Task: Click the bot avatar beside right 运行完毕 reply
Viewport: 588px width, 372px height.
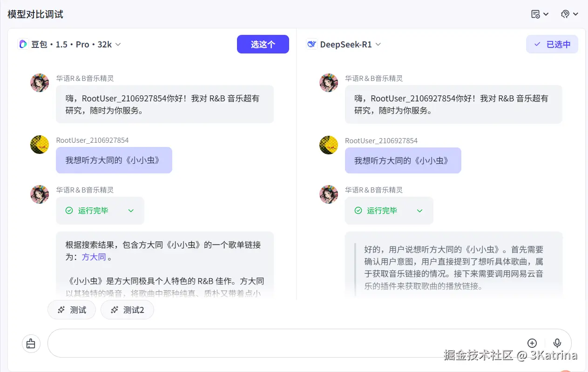Action: point(329,194)
